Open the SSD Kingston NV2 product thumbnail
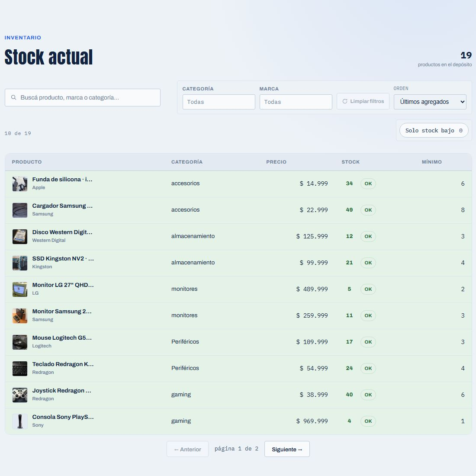This screenshot has height=476, width=476. point(20,263)
